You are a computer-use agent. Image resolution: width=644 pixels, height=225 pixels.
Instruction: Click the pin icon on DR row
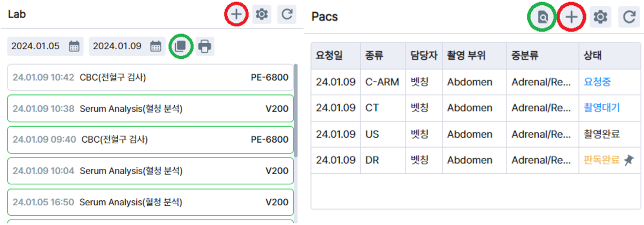point(629,160)
